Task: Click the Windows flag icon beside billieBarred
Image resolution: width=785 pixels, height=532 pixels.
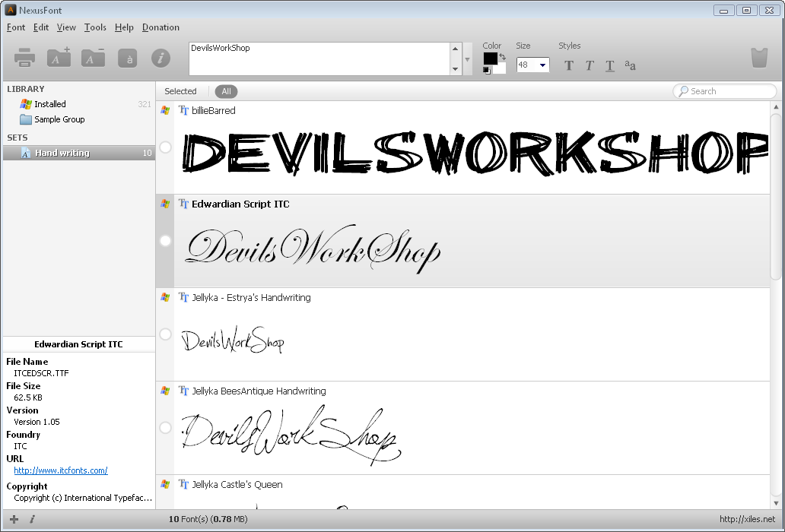Action: pyautogui.click(x=165, y=110)
